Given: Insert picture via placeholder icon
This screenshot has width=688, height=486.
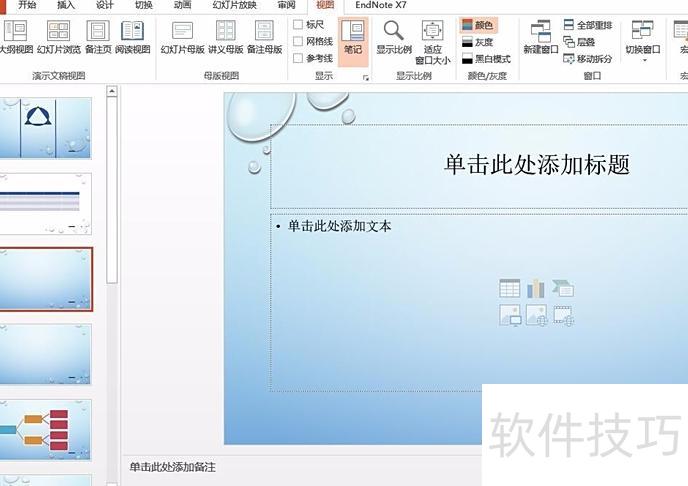Looking at the screenshot, I should click(510, 315).
